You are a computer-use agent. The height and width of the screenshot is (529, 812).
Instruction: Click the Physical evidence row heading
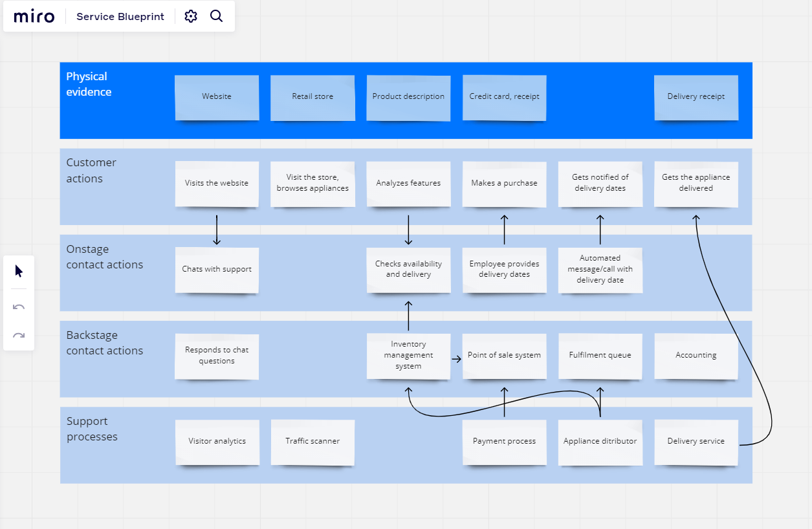(89, 85)
